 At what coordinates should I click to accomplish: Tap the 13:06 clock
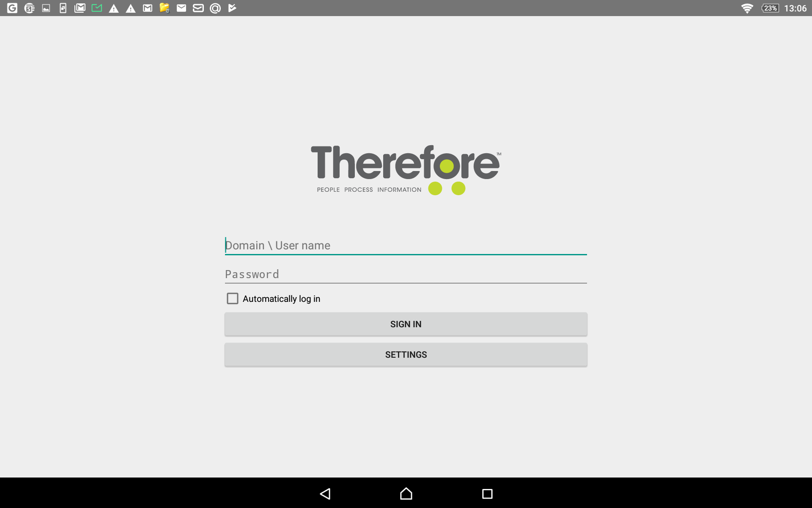pyautogui.click(x=795, y=8)
